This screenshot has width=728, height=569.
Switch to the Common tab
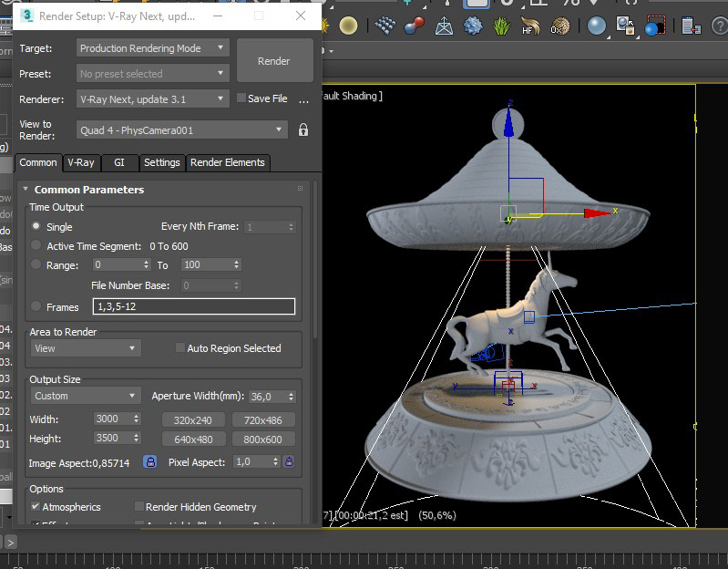click(x=38, y=162)
